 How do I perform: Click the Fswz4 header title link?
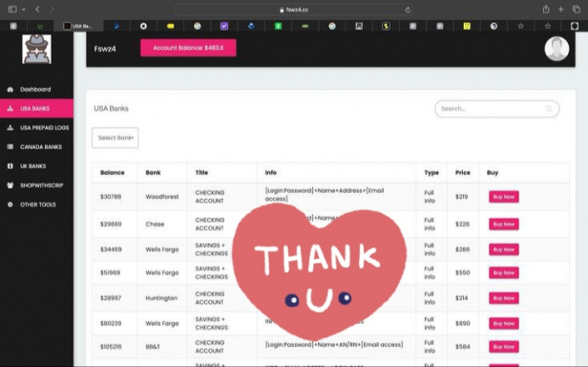pyautogui.click(x=105, y=49)
